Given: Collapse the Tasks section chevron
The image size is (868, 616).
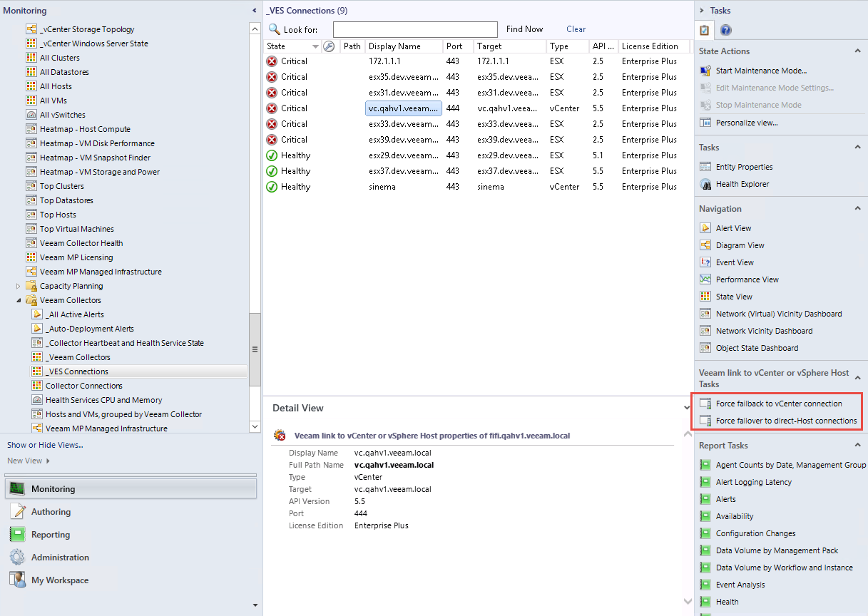Looking at the screenshot, I should (x=858, y=148).
